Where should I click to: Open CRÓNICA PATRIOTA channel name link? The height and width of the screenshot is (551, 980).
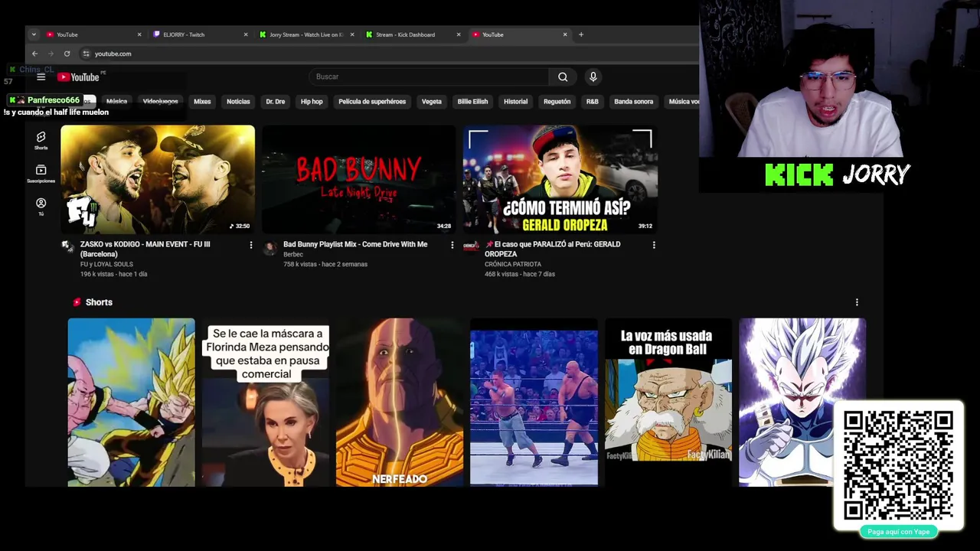pyautogui.click(x=513, y=264)
